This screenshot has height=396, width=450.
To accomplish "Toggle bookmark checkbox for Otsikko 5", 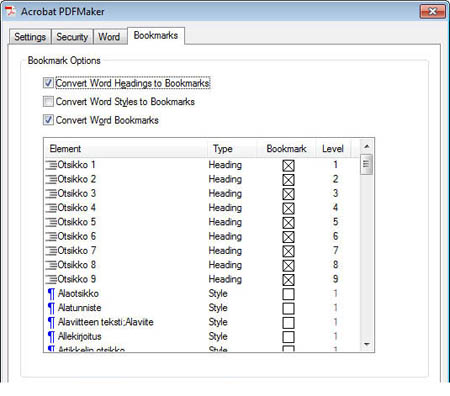I will click(288, 223).
